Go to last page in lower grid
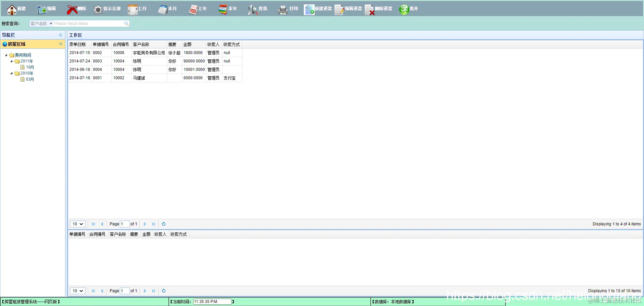 [x=154, y=291]
